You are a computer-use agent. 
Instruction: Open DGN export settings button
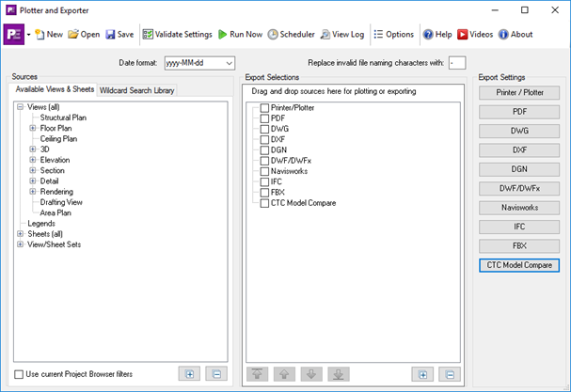[519, 169]
